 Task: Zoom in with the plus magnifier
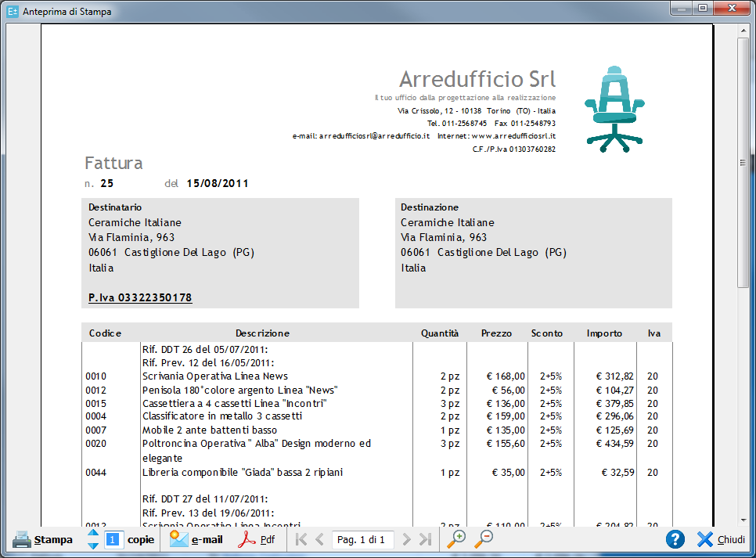[x=456, y=538]
